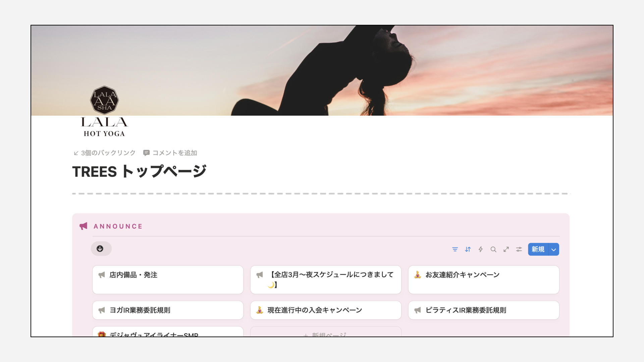
Task: Add a comment via コメントを追加
Action: (x=175, y=153)
